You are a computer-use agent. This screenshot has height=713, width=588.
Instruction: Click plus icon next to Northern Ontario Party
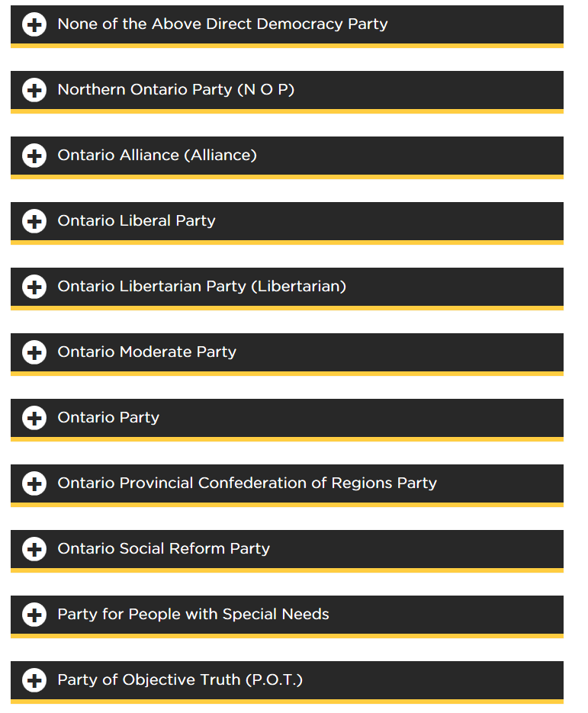coord(34,90)
